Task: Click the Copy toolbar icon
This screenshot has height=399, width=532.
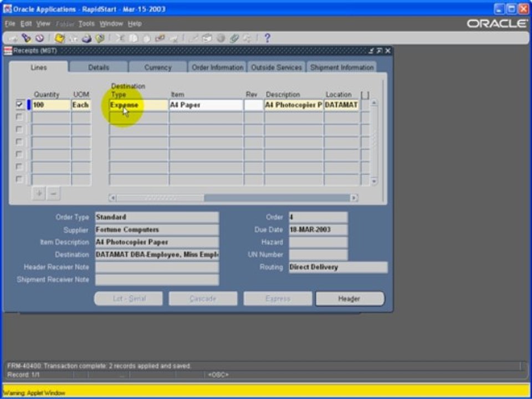Action: (x=133, y=38)
